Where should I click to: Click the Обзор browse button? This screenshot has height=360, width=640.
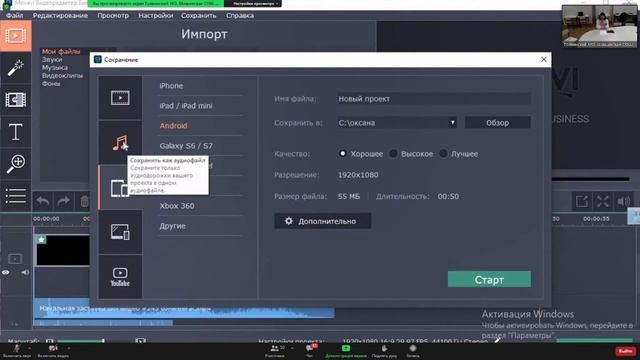tap(498, 122)
